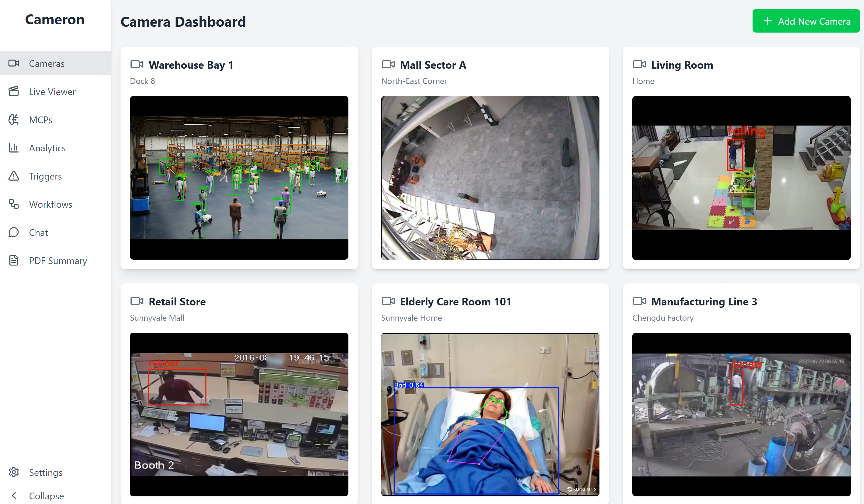Click the MCPs brain circuit icon

click(14, 120)
